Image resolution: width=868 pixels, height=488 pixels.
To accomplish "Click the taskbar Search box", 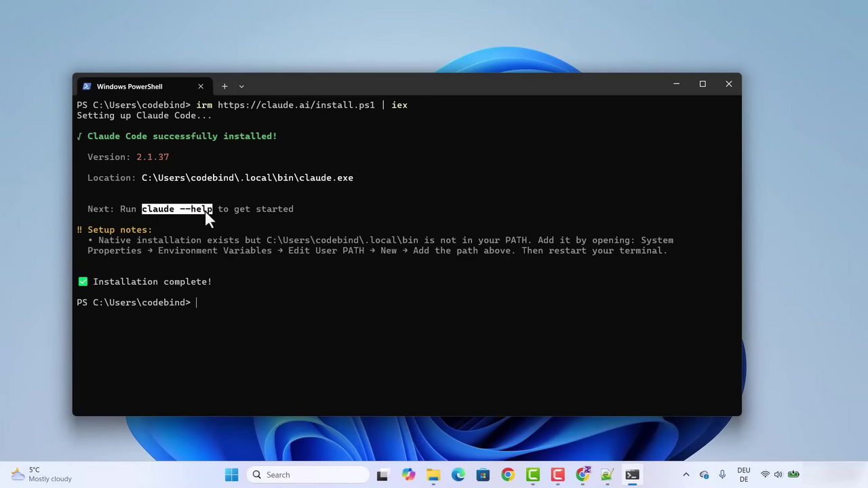I will [x=308, y=474].
